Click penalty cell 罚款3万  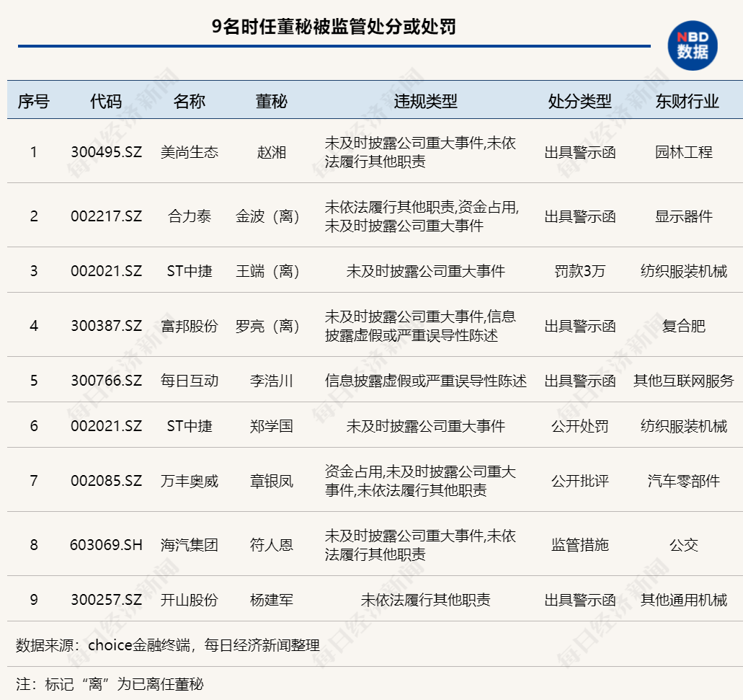579,271
